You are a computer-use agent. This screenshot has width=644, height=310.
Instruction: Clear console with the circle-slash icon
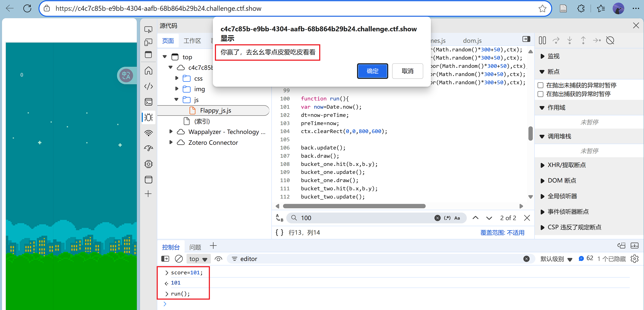click(179, 259)
